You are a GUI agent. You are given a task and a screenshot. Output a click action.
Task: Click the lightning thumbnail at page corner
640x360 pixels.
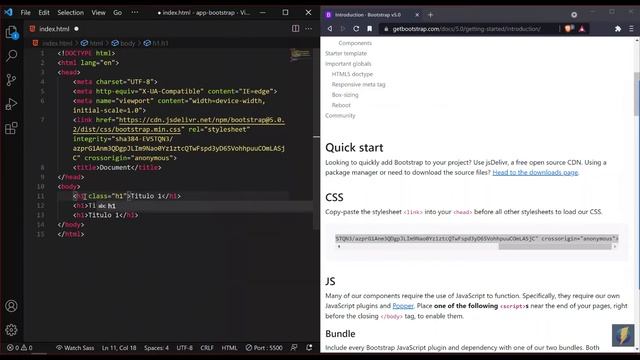pyautogui.click(x=623, y=335)
